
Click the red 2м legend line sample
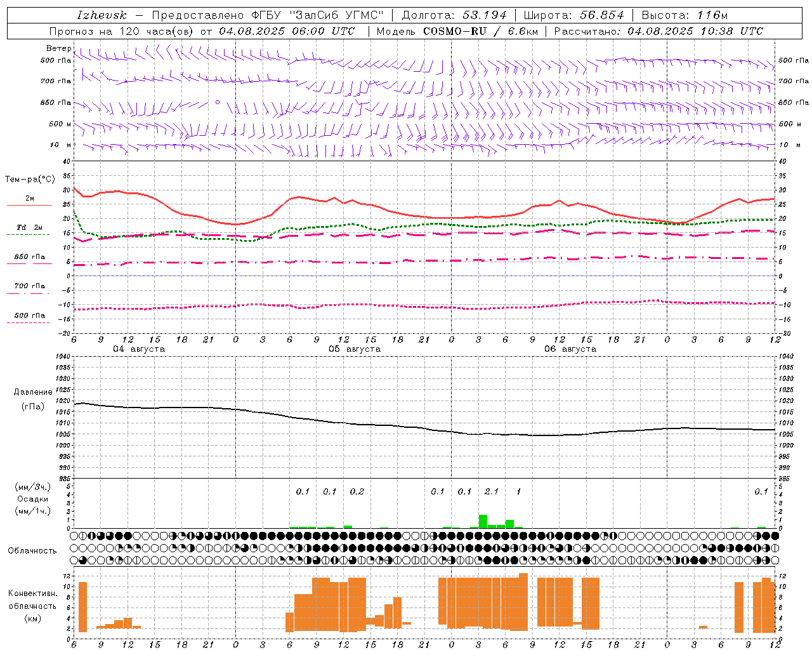[x=29, y=205]
